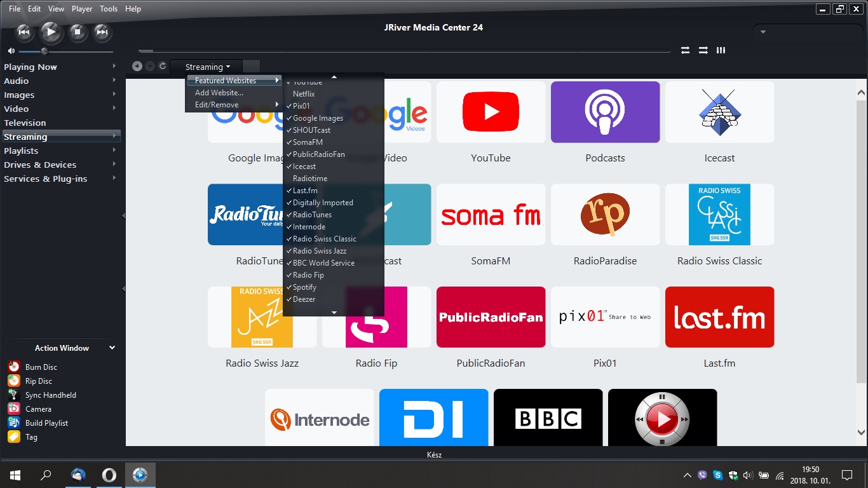Select Add Website... menu entry
This screenshot has width=868, height=488.
coord(219,93)
